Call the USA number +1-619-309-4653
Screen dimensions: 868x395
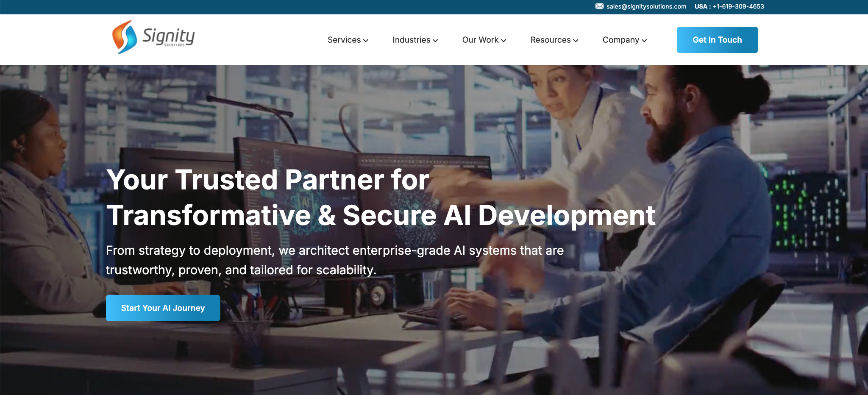738,6
